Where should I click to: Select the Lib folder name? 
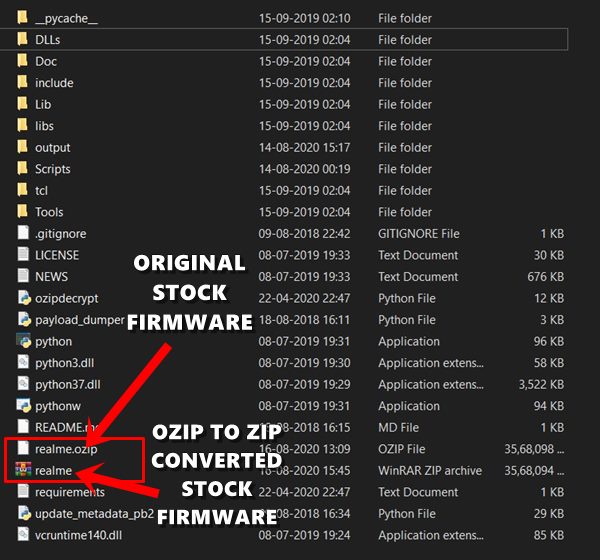tap(43, 104)
